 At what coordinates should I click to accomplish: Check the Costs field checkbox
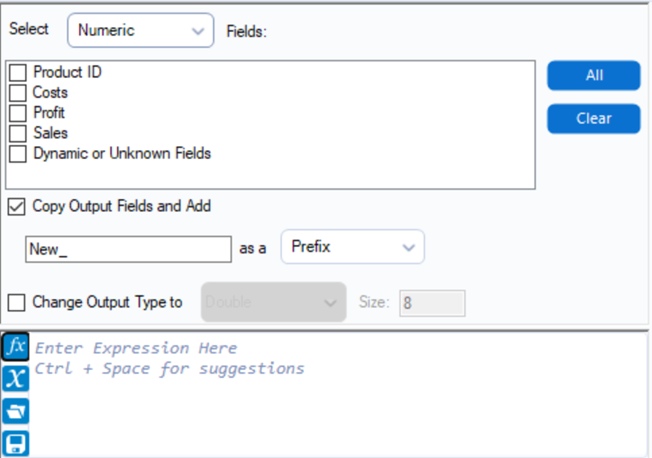point(18,93)
